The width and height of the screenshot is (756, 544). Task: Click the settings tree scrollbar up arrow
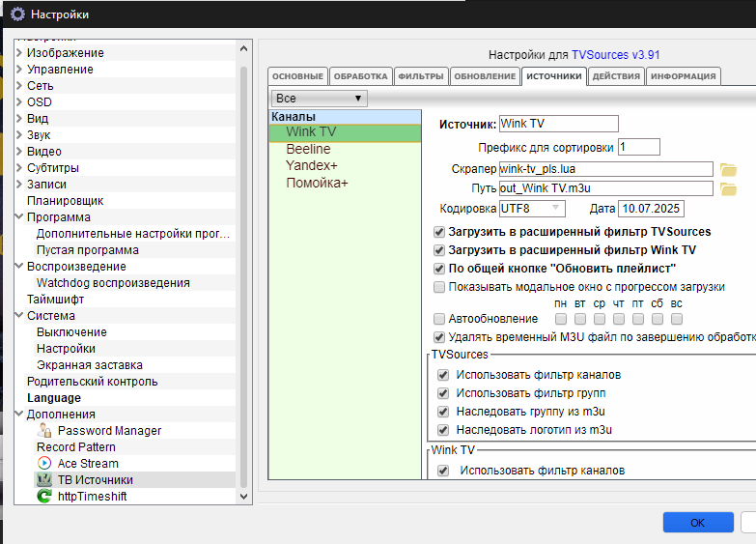(x=243, y=48)
